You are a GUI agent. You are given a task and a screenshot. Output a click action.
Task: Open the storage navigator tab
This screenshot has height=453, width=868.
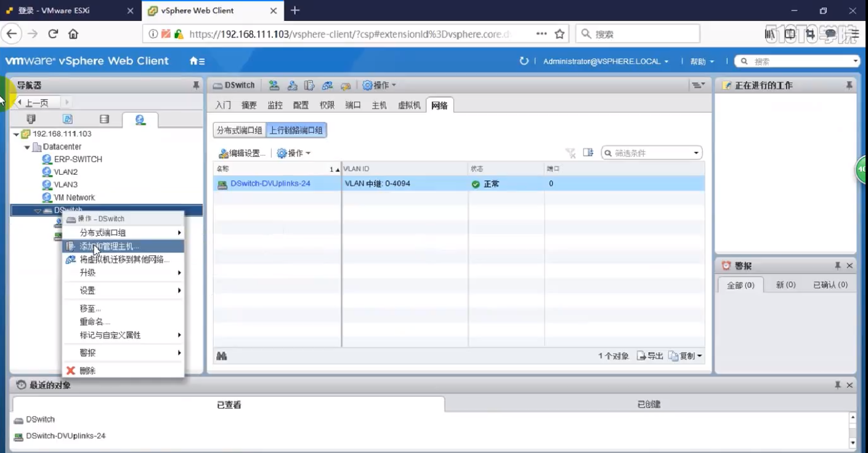104,119
